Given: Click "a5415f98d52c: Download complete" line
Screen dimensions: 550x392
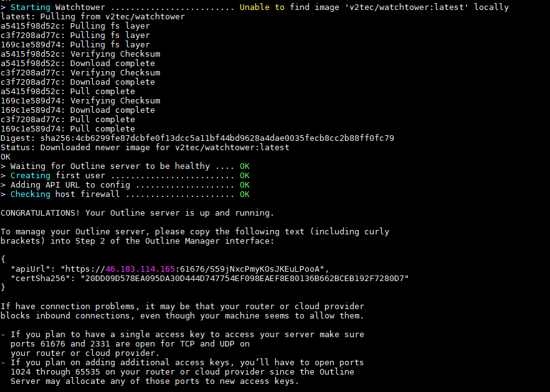Looking at the screenshot, I should [78, 64].
